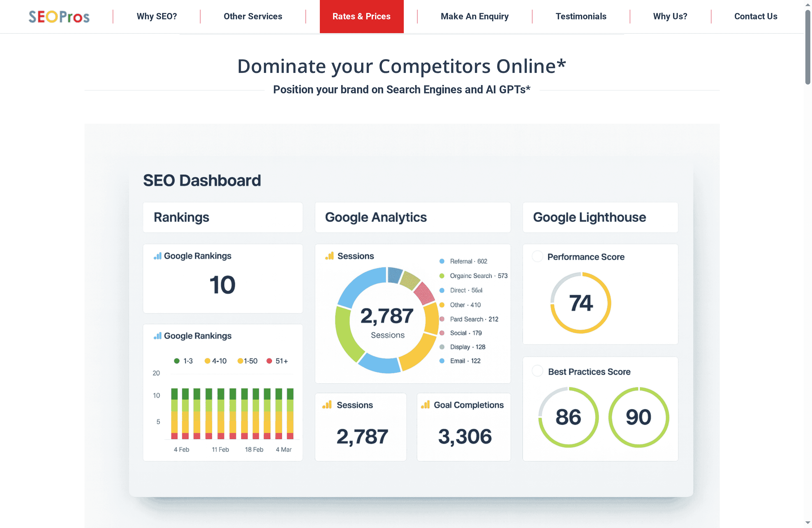Click the Sessions chart icon in Google Analytics panel
The height and width of the screenshot is (528, 812).
pos(330,255)
